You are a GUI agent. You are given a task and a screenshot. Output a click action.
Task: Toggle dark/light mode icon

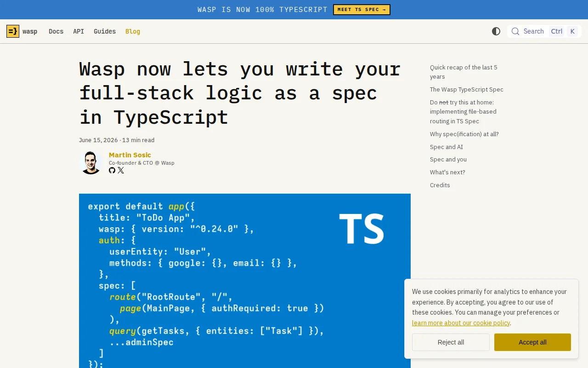tap(496, 31)
